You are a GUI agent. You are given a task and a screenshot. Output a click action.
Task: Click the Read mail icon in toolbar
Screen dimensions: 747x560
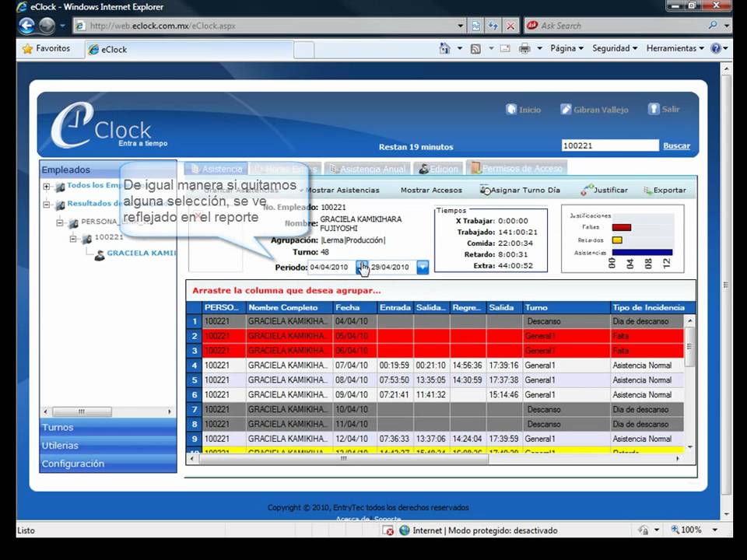(x=505, y=48)
